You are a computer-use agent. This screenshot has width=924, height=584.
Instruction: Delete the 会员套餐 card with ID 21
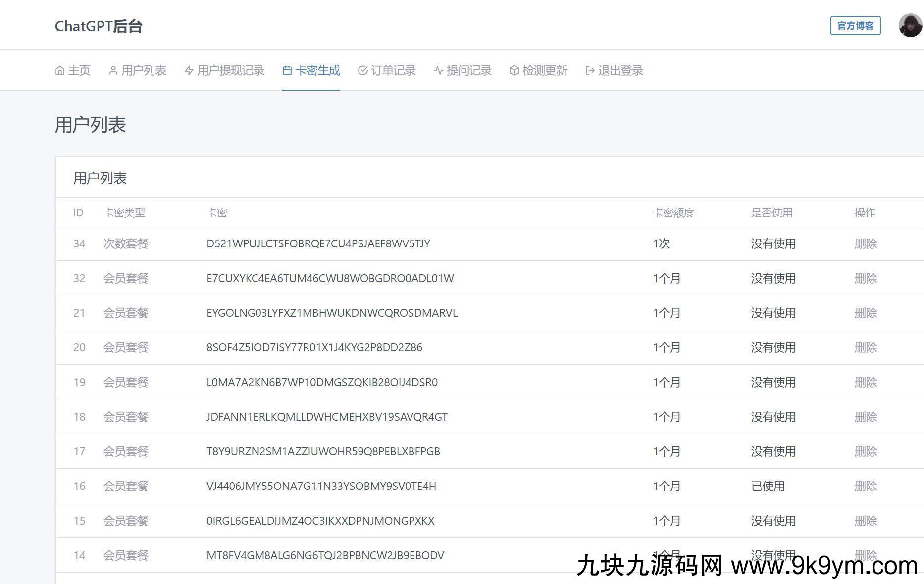click(x=865, y=313)
